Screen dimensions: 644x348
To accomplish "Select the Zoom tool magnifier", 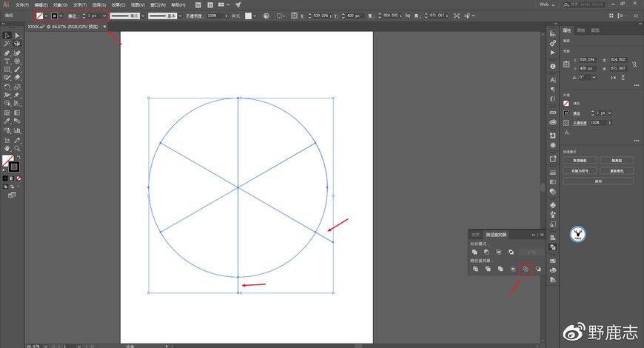I will 17,148.
